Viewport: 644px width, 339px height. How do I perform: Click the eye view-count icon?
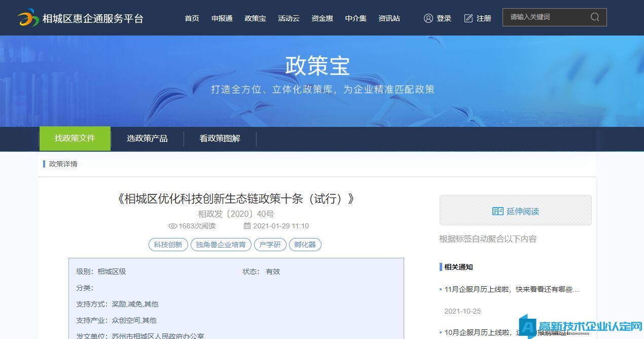(x=172, y=226)
